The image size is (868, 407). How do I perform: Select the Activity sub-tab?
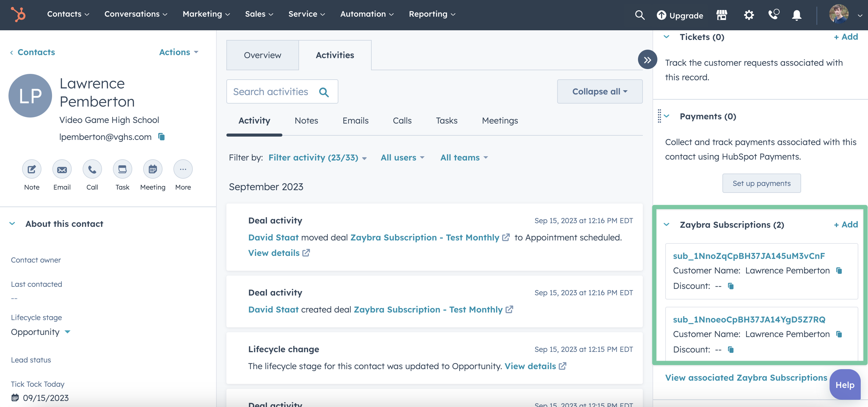click(254, 121)
